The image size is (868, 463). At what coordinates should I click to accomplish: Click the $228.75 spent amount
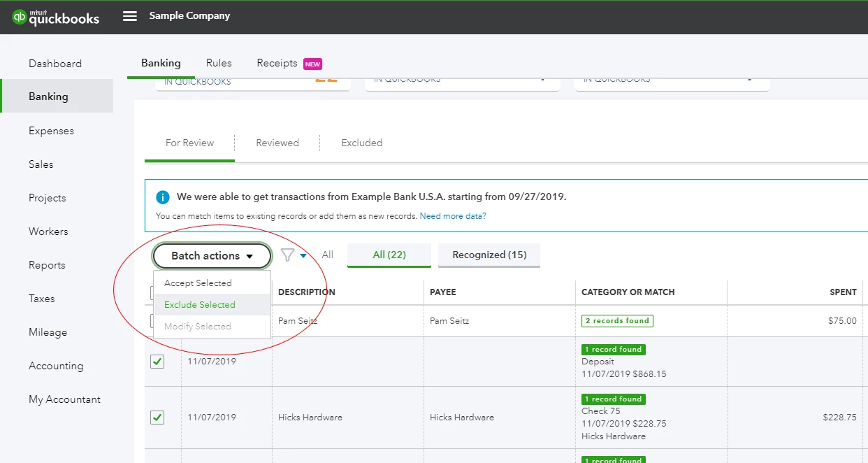click(839, 418)
